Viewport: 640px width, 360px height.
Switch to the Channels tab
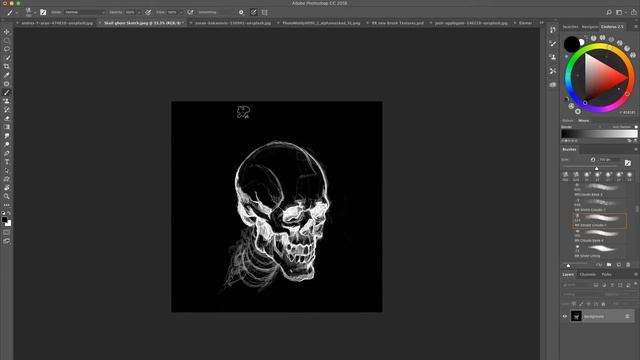pyautogui.click(x=588, y=274)
